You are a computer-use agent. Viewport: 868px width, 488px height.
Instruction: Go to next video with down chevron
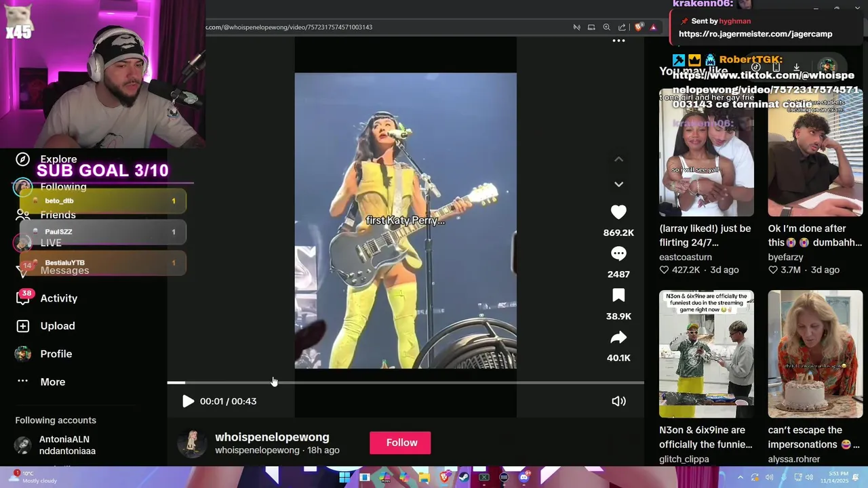point(618,184)
